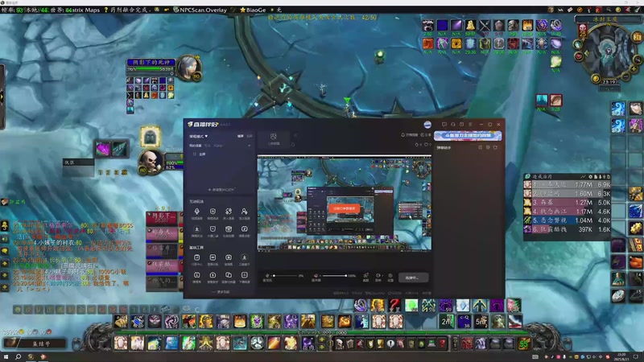Open the third icon in the interactive second row
The width and height of the screenshot is (644, 362).
pos(229,231)
